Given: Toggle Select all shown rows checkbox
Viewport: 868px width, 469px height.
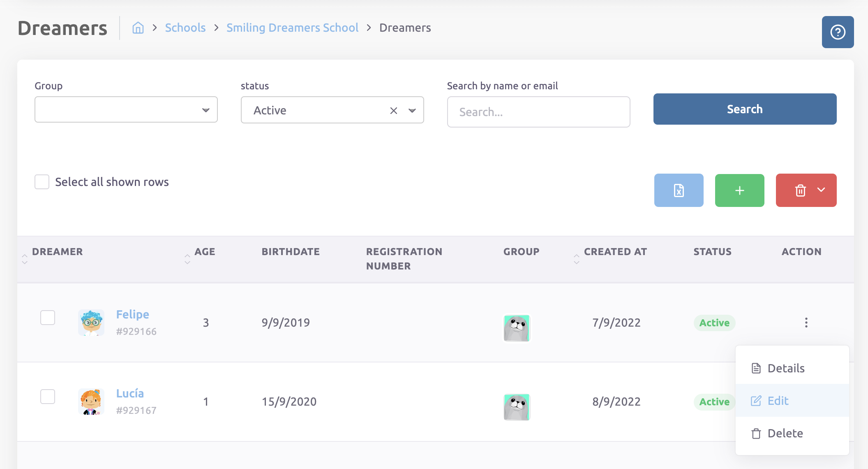Looking at the screenshot, I should click(x=42, y=182).
